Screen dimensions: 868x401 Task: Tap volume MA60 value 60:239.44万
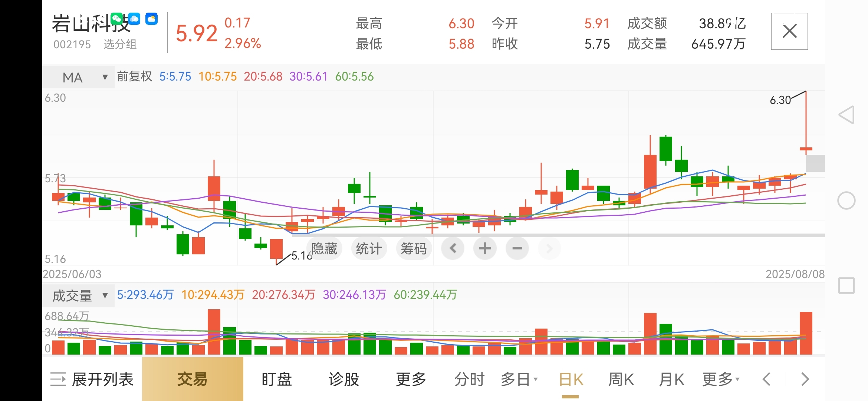click(425, 295)
